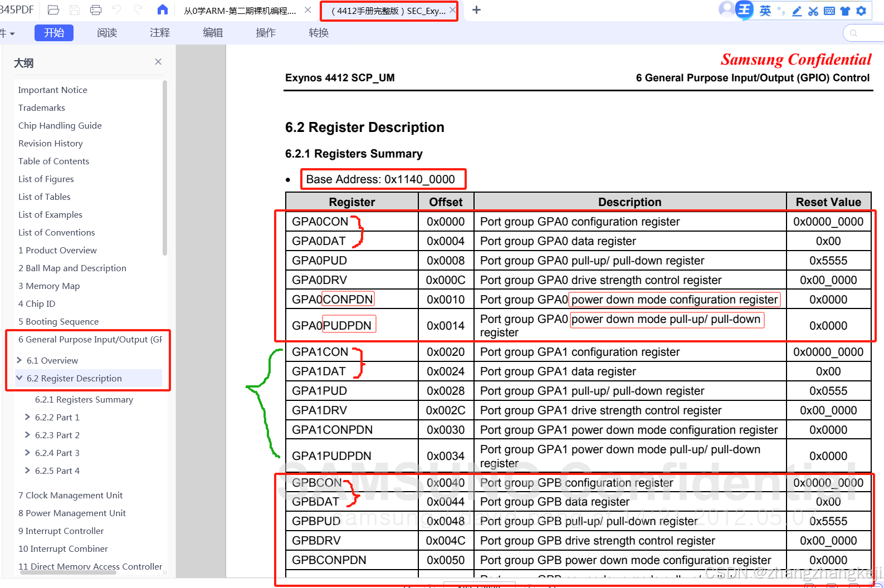Select the 注释 ribbon tab
884x588 pixels.
click(x=160, y=33)
